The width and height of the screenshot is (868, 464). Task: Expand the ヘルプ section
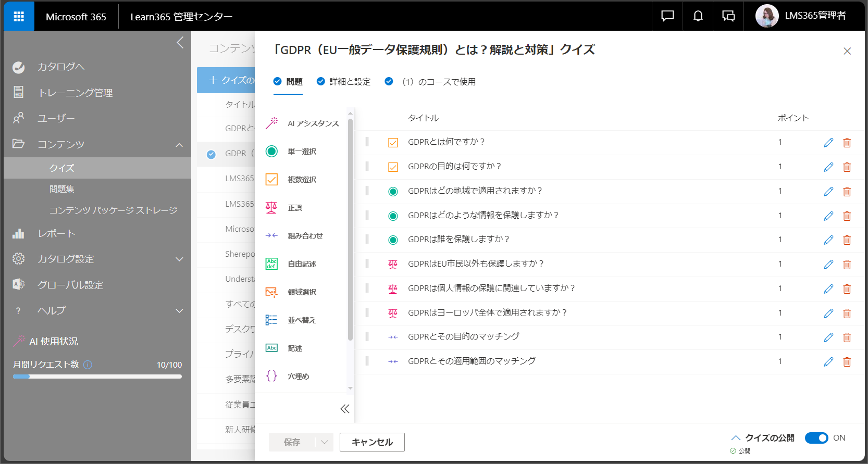[x=179, y=311]
